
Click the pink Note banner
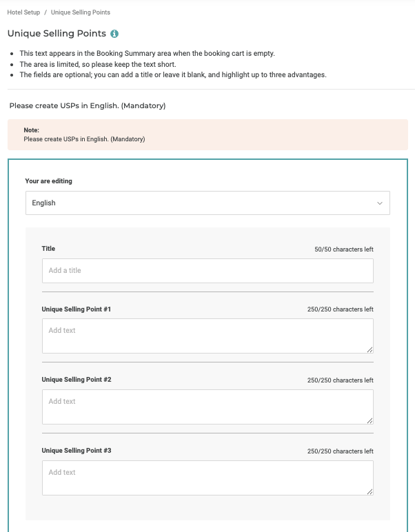pyautogui.click(x=207, y=134)
